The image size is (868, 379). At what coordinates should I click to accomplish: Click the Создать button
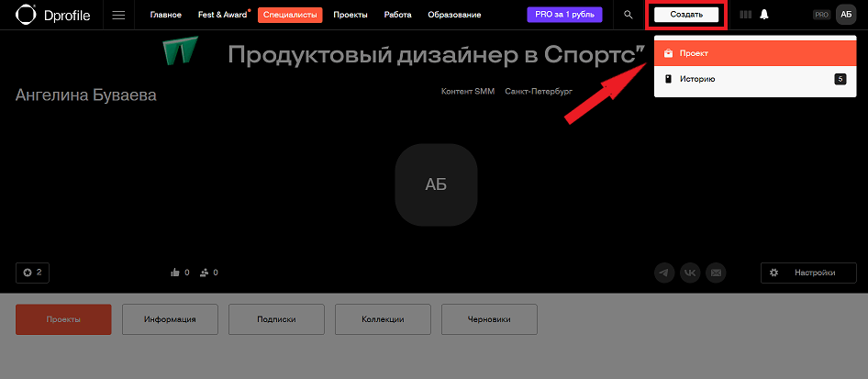pos(686,15)
